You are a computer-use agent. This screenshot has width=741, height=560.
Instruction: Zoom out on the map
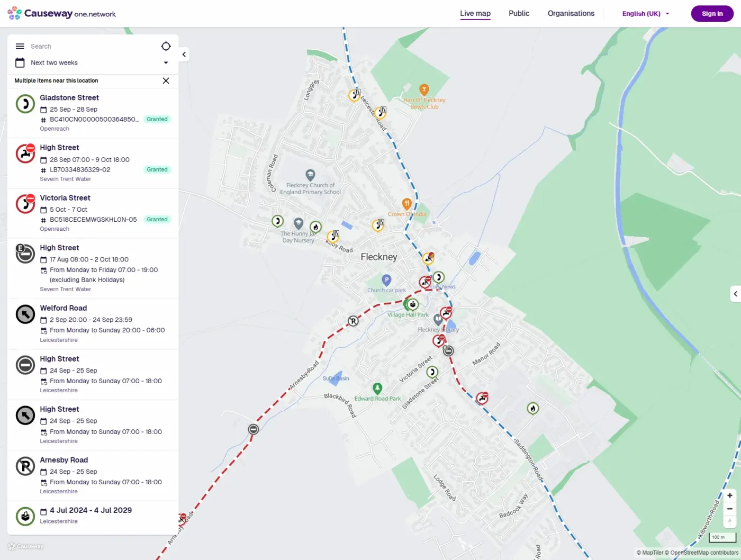click(x=730, y=509)
